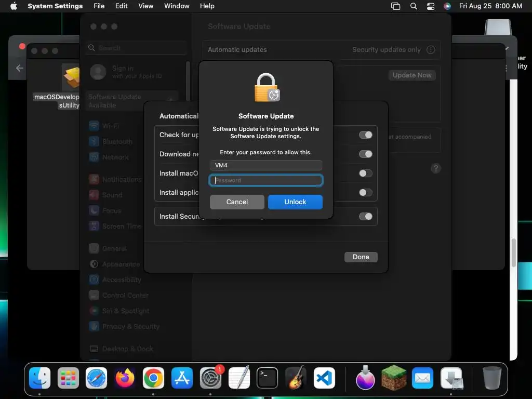Open GarageBand in the Dock
The image size is (532, 399).
coord(296,378)
